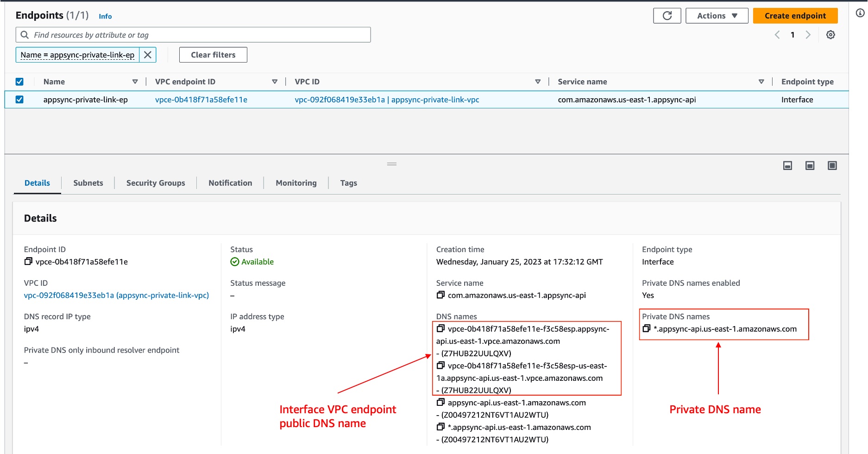The image size is (868, 454).
Task: Switch to the Subnets tab
Action: [x=88, y=183]
